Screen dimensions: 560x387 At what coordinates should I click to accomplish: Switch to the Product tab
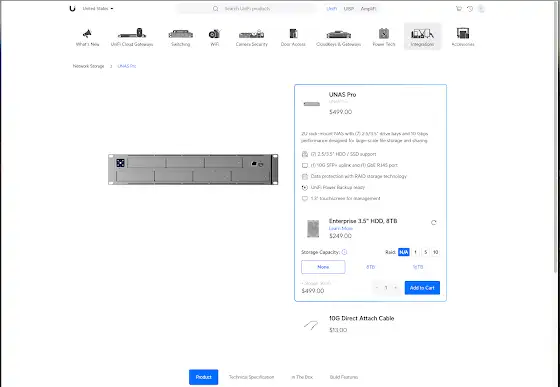pyautogui.click(x=204, y=377)
